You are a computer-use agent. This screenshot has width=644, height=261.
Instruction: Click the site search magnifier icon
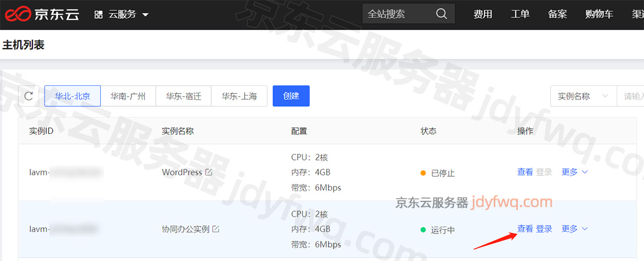pyautogui.click(x=442, y=14)
